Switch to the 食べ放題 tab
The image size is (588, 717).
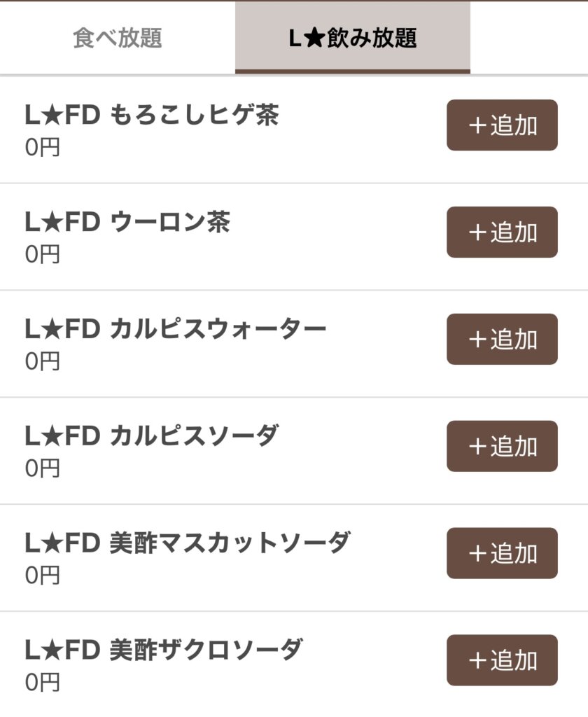pos(118,38)
